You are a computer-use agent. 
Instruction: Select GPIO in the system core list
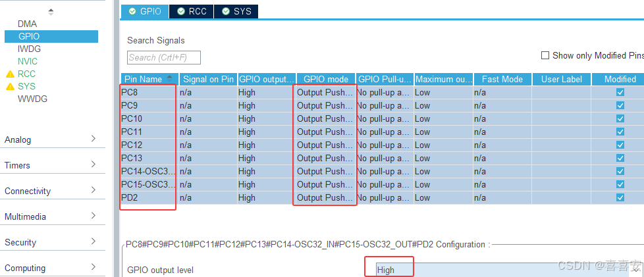(x=51, y=37)
